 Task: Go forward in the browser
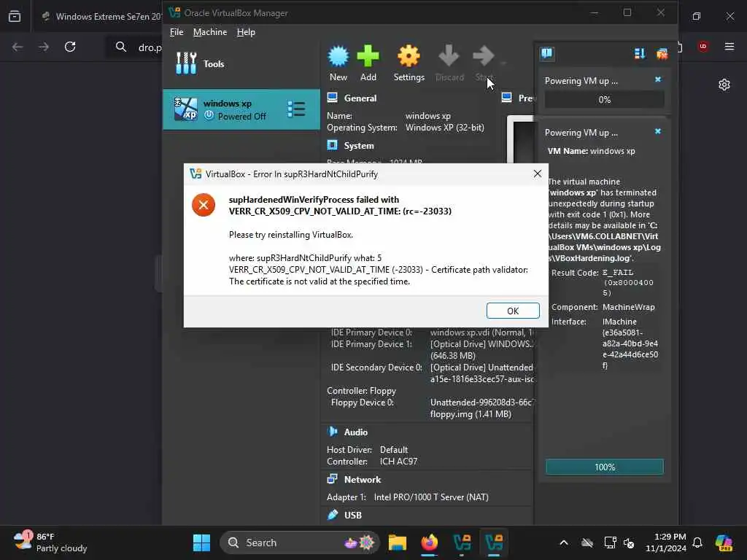(44, 47)
